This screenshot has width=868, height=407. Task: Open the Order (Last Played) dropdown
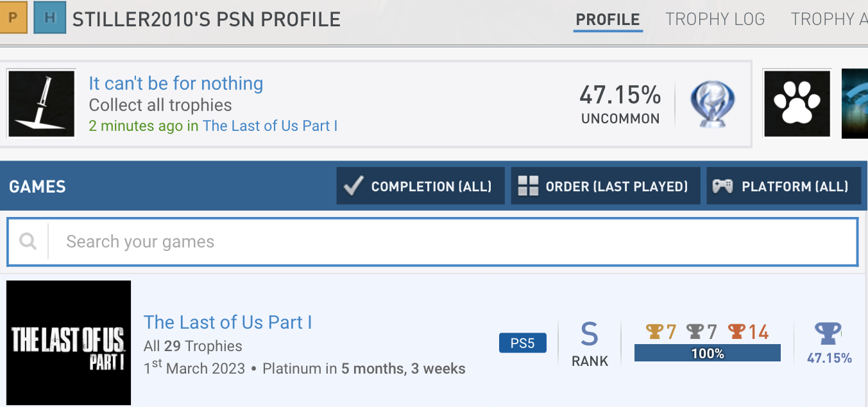click(x=605, y=186)
